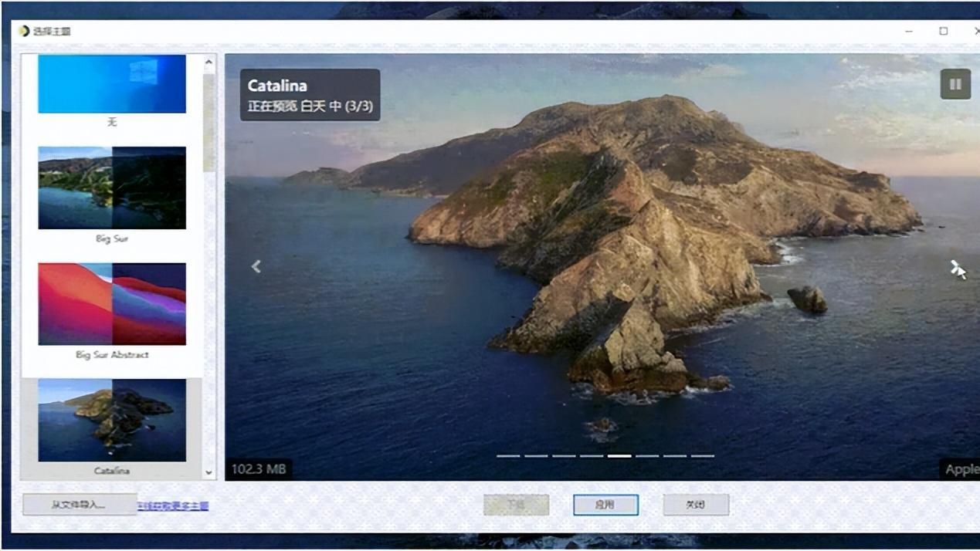Screen dimensions: 980x551
Task: Click the Big Sur Abstract name label
Action: tap(112, 355)
